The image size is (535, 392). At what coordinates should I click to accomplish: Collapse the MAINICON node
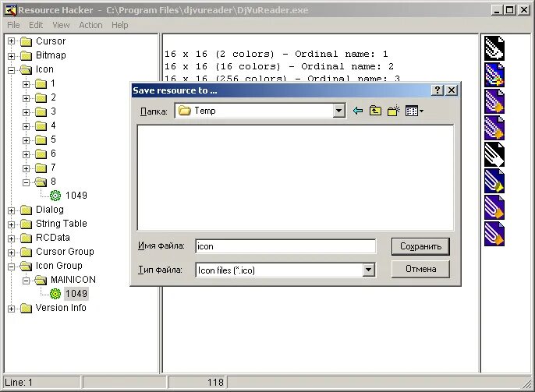coord(26,281)
